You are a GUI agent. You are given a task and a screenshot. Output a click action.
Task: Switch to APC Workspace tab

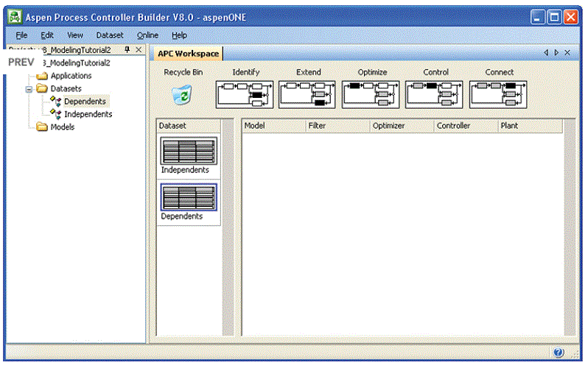(188, 54)
